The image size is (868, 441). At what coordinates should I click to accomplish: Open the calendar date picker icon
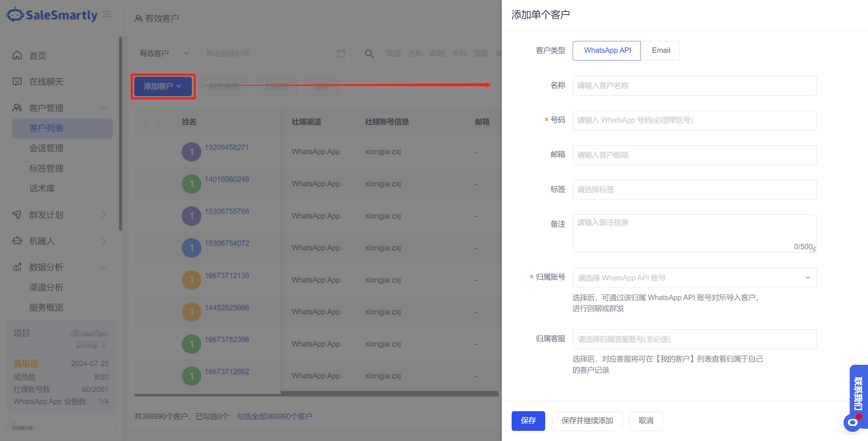(x=341, y=54)
